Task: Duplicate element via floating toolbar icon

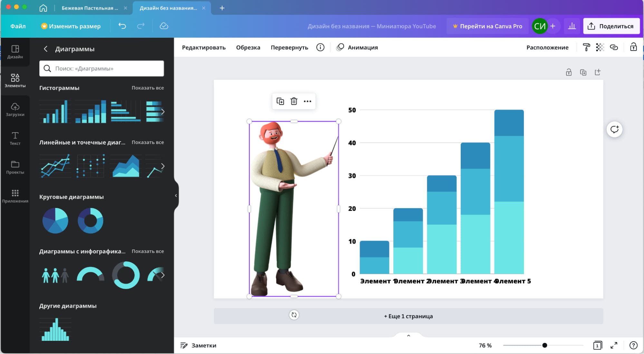Action: click(x=280, y=101)
